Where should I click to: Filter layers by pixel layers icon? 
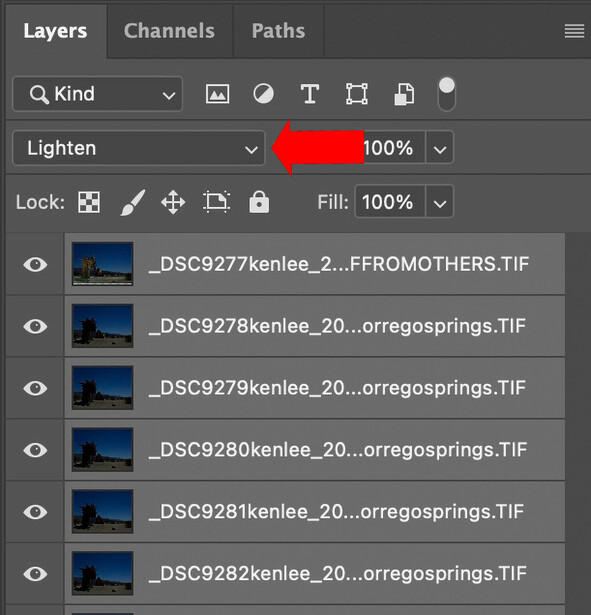click(218, 94)
